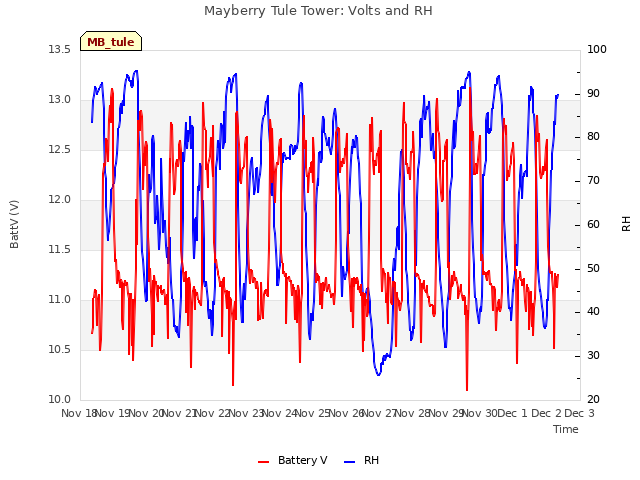Click the blue RH legend swatch

click(350, 462)
